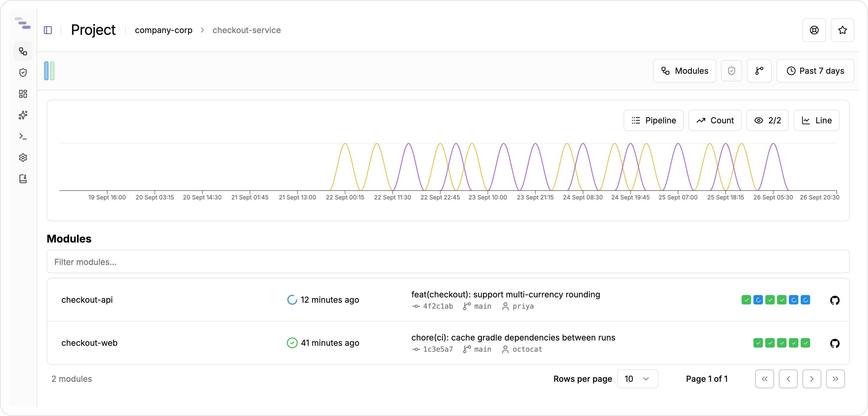The height and width of the screenshot is (416, 868).
Task: Click the app logo in sidebar
Action: tap(22, 23)
